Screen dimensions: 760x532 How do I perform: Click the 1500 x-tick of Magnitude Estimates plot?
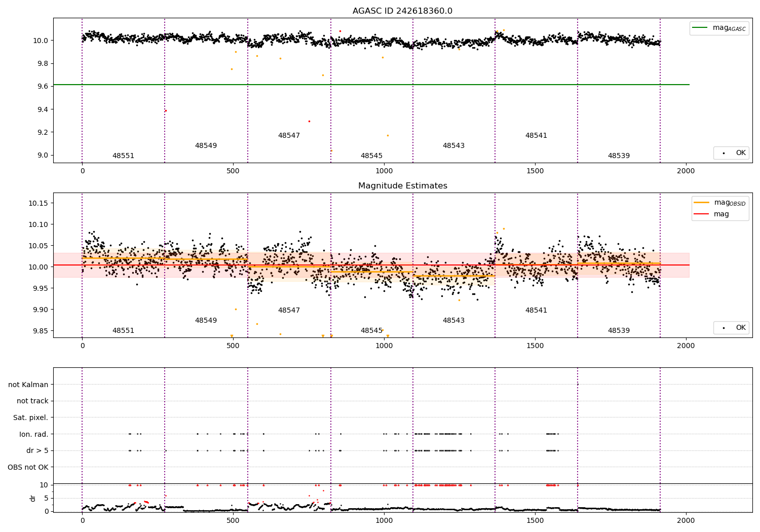[535, 346]
